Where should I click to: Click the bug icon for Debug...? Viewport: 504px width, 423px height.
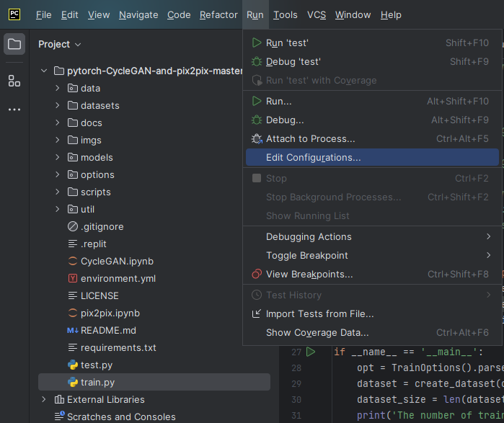point(257,120)
